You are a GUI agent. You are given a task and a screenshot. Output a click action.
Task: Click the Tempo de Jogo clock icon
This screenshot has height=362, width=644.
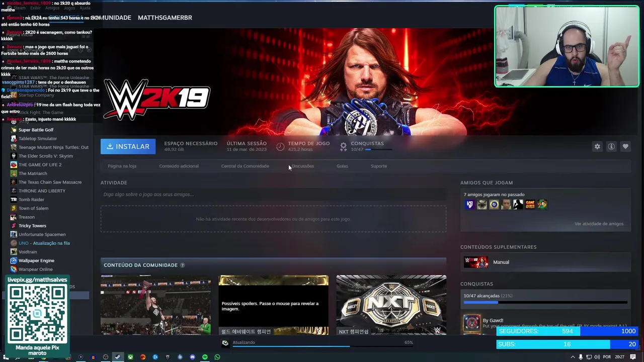(280, 146)
